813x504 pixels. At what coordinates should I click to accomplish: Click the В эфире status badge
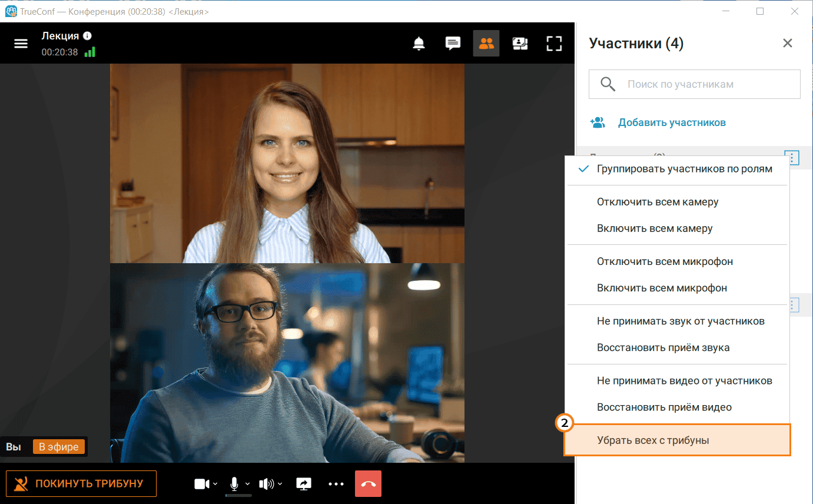59,447
